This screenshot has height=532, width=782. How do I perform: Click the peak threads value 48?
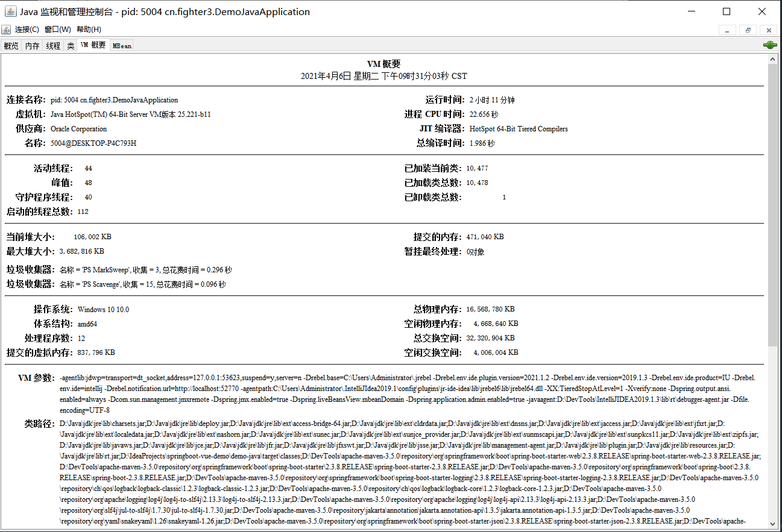coord(89,183)
